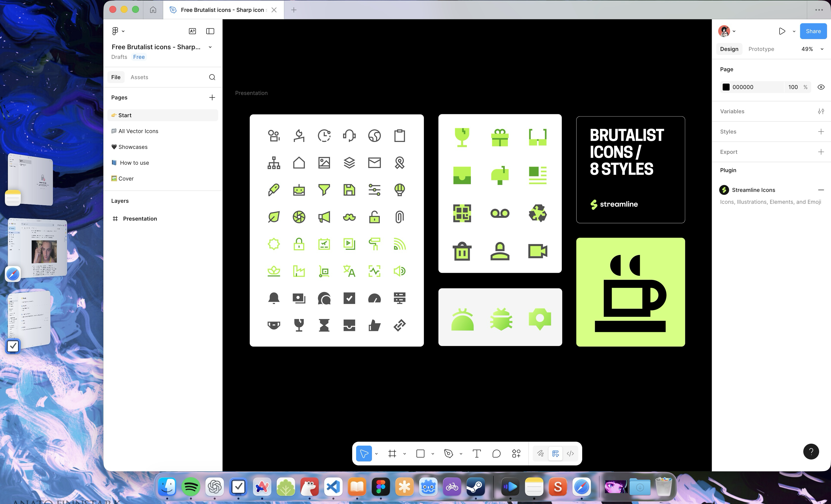This screenshot has height=504, width=831.
Task: Switch to the Prototype tab
Action: point(761,49)
